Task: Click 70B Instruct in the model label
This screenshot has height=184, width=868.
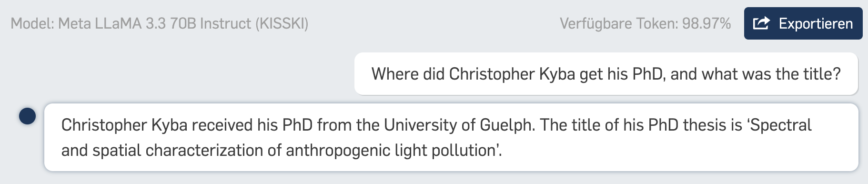Action: tap(211, 23)
